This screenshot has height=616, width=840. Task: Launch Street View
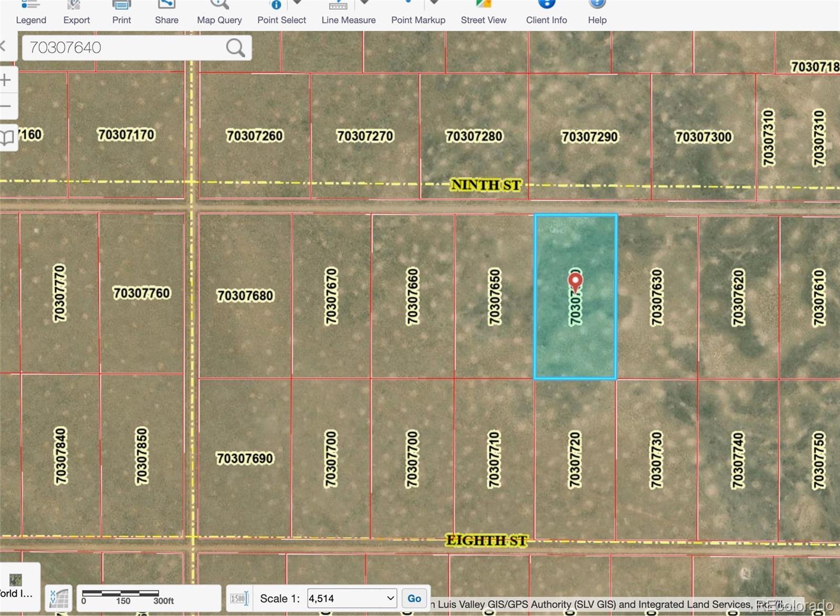[484, 13]
